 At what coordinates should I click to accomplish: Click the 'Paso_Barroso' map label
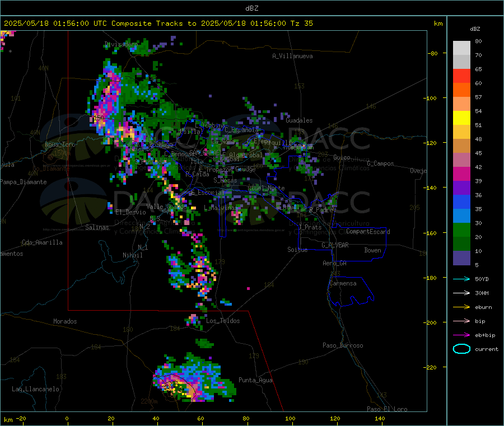[343, 345]
